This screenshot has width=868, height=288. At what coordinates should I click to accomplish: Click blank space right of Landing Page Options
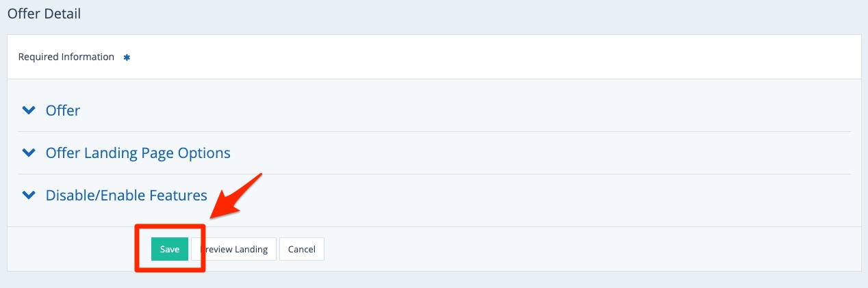pyautogui.click(x=513, y=153)
